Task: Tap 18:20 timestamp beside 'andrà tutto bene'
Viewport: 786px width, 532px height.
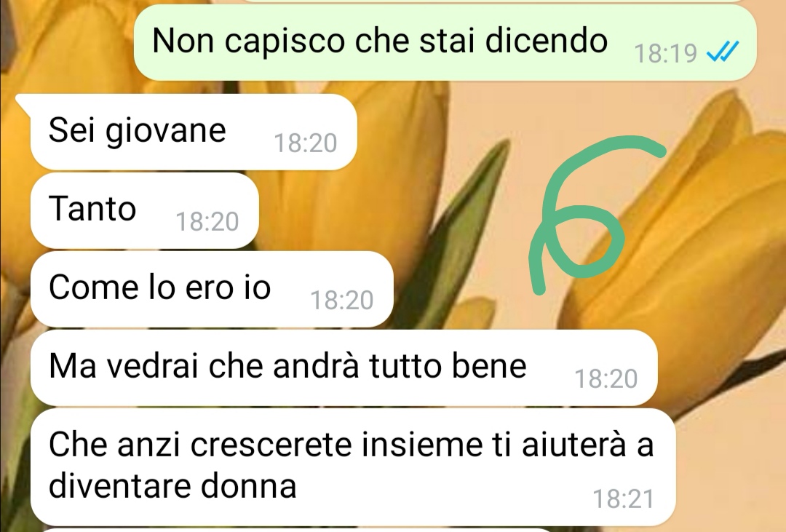Action: (606, 378)
